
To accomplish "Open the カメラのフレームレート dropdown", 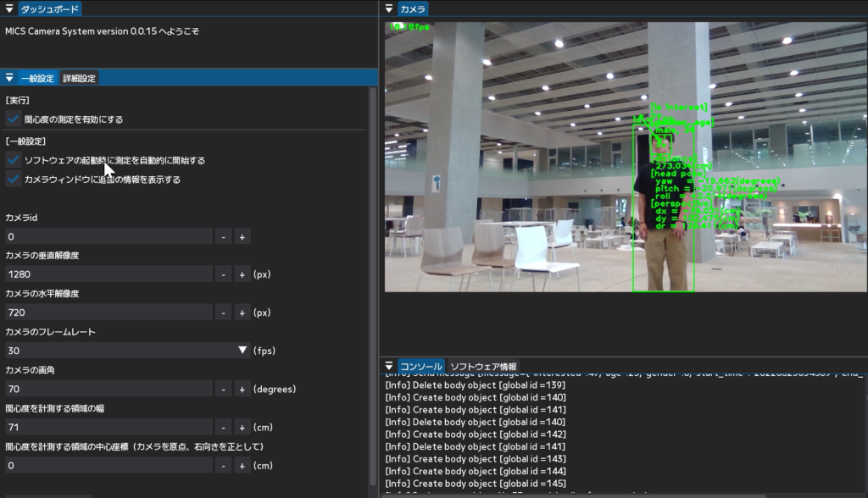I will 127,351.
